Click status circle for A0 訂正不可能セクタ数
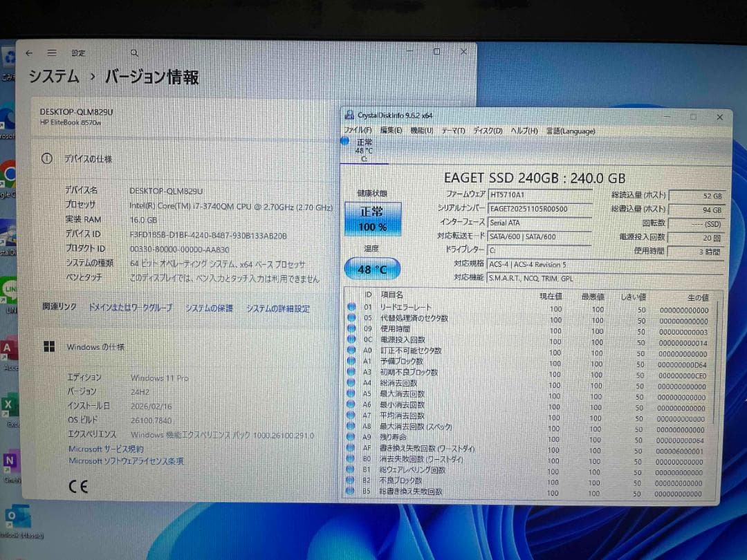The image size is (747, 560). (351, 350)
